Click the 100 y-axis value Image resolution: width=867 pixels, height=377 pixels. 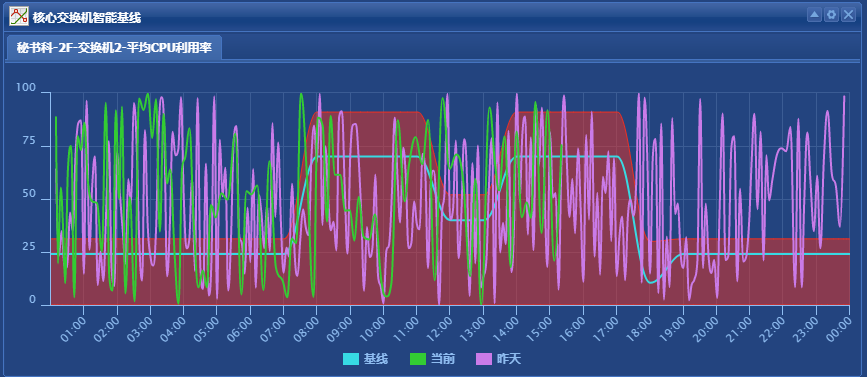point(25,88)
